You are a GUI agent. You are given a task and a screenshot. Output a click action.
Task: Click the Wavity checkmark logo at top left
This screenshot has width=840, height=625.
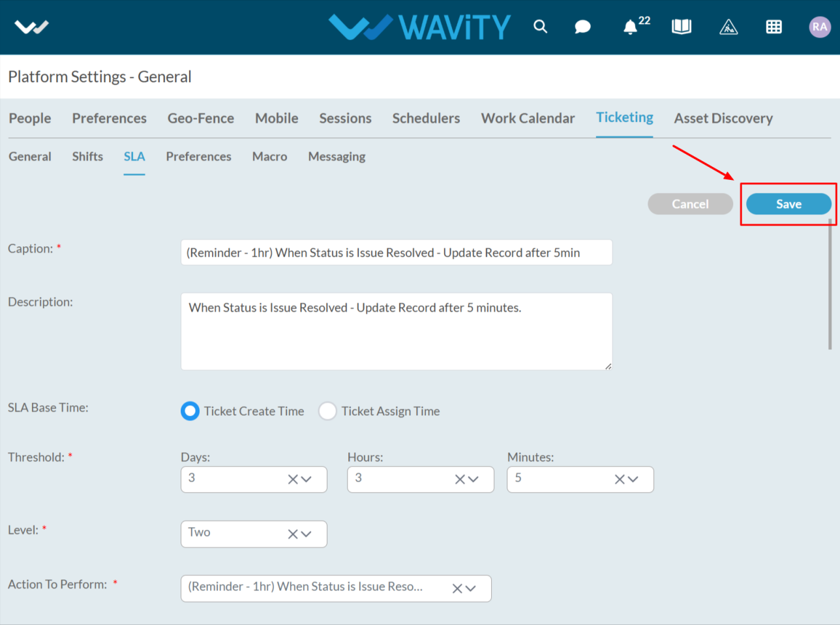coord(31,27)
